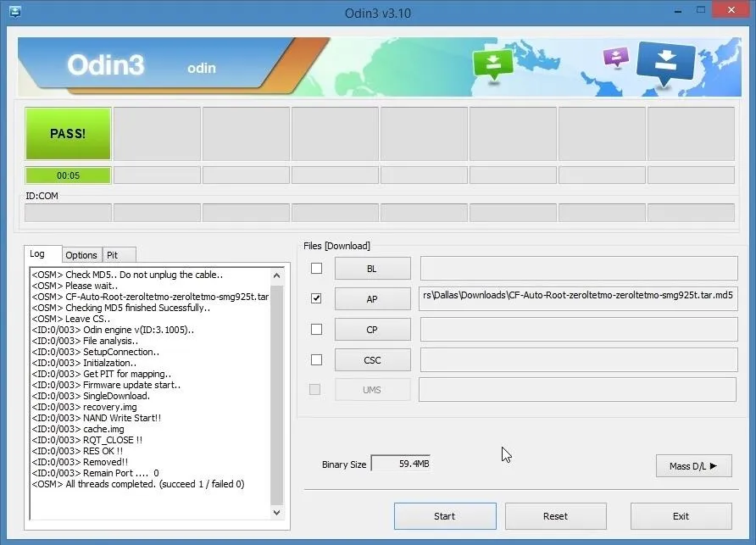Image resolution: width=756 pixels, height=545 pixels.
Task: Click the large blue download icon in banner
Action: click(x=666, y=64)
